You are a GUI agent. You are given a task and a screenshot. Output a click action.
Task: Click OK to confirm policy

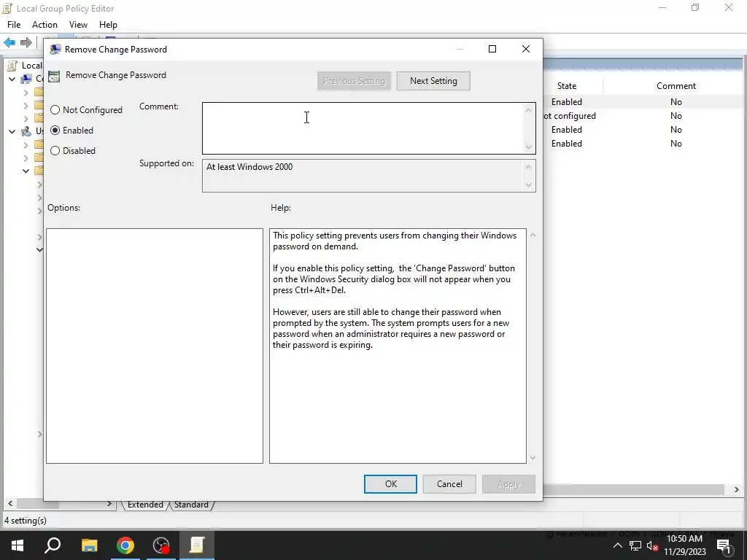coord(390,484)
